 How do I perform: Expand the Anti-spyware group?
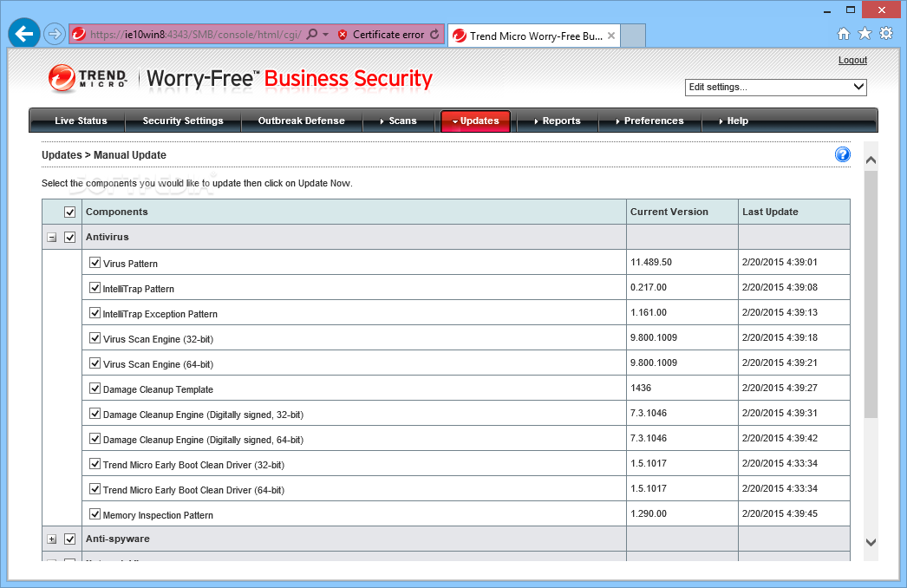coord(51,539)
